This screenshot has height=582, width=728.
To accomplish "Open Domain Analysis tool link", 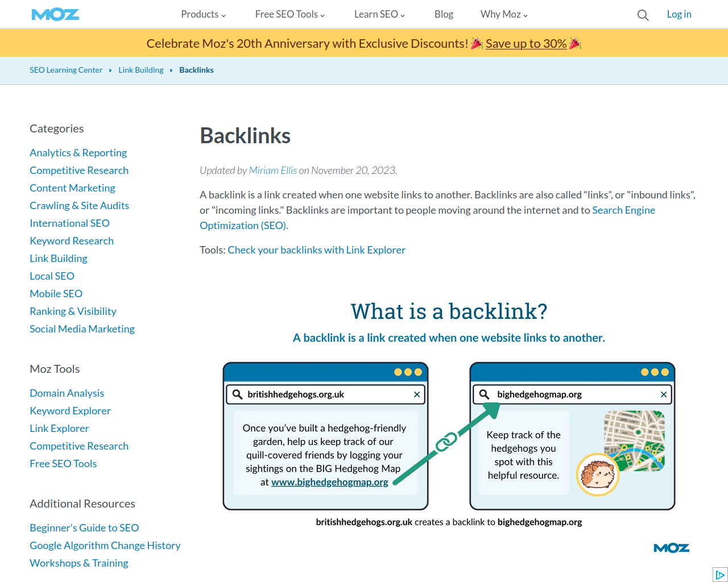I will click(x=67, y=393).
